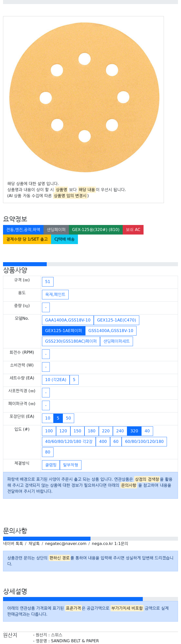
Task: Choose packing unit 50
Action: [68, 418]
